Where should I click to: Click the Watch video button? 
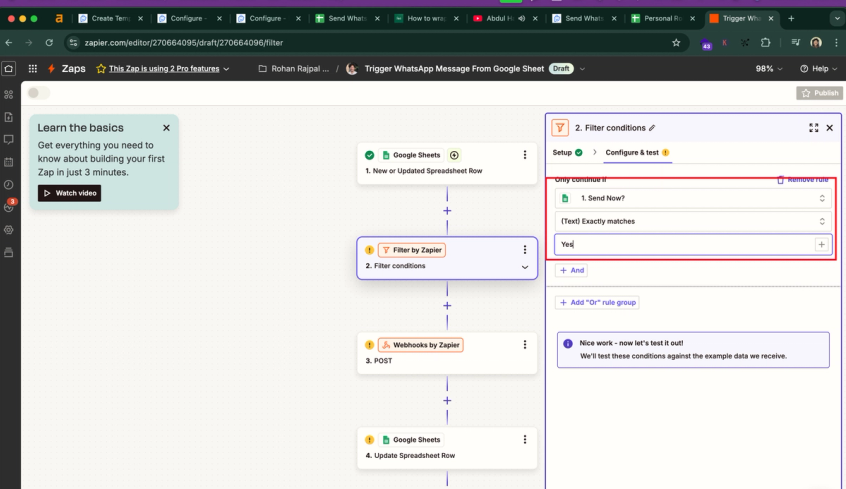[x=70, y=193]
